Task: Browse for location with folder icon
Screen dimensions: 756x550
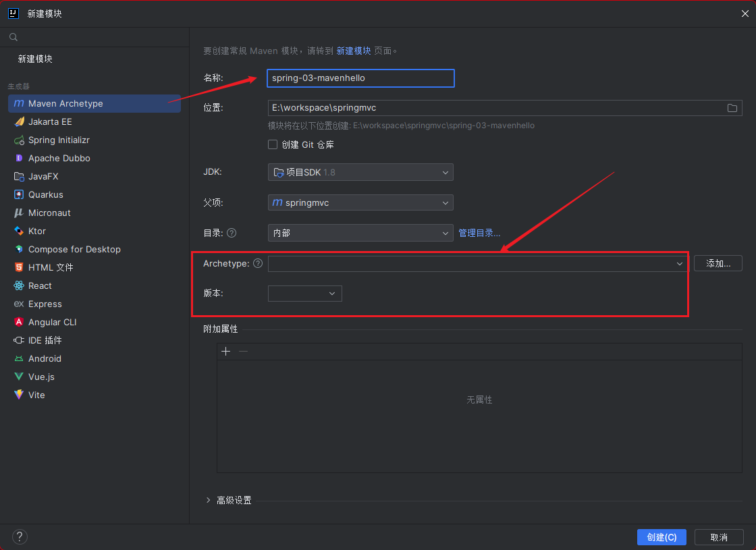Action: pos(732,108)
